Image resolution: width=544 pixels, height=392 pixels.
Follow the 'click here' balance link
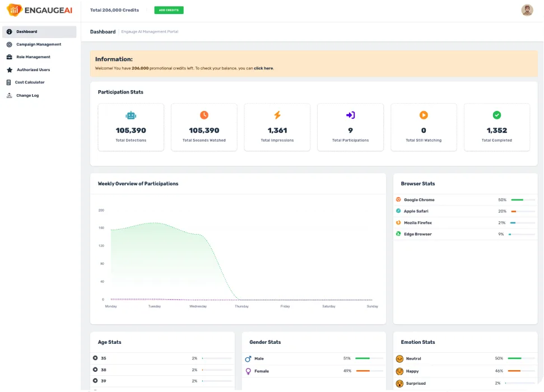[x=263, y=68]
